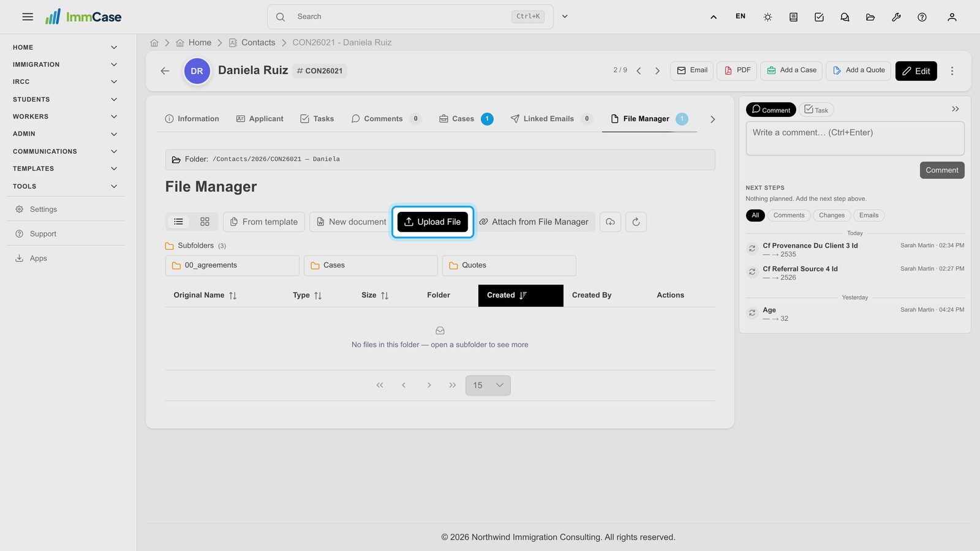Filter activity by All
Screen dimensions: 980x551
[x=755, y=216]
